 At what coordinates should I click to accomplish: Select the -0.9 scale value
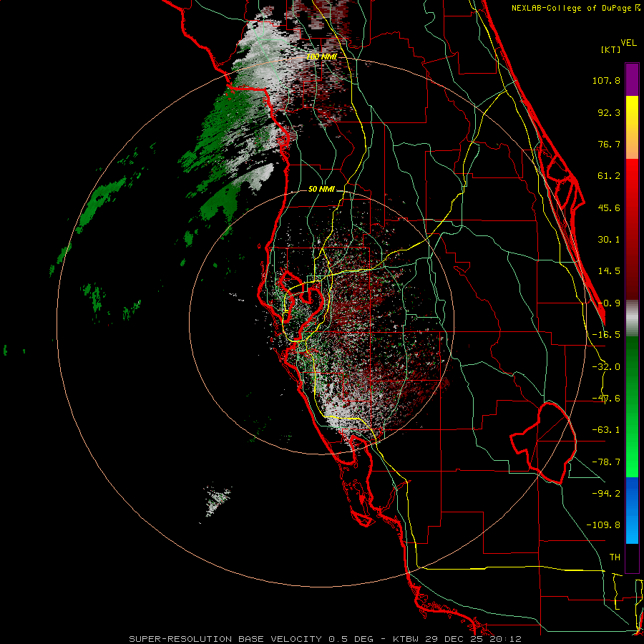(609, 303)
